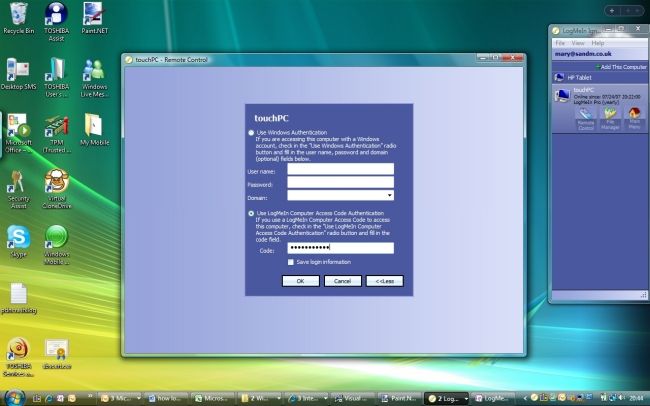
Task: Switch to LogMe... taskbar button
Action: point(493,398)
